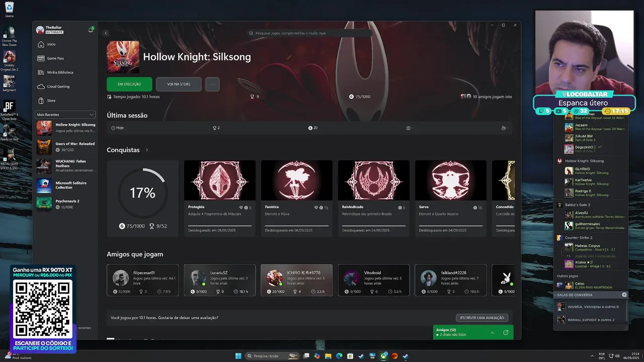Viewport: 644px width, 362px height.
Task: Open the Windows Start button
Action: 238,356
